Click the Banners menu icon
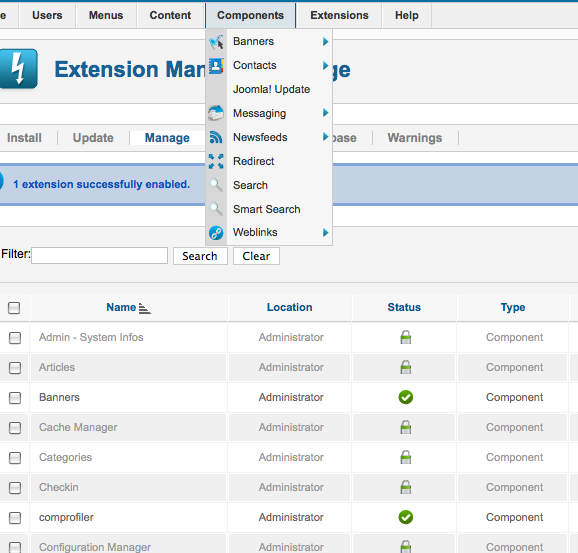Screen dimensions: 578x553 pyautogui.click(x=216, y=42)
